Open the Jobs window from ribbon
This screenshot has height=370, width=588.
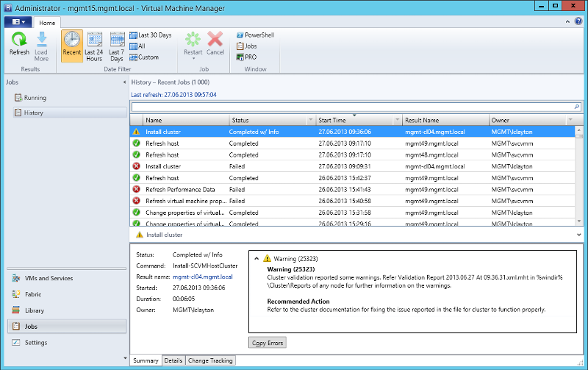click(247, 46)
